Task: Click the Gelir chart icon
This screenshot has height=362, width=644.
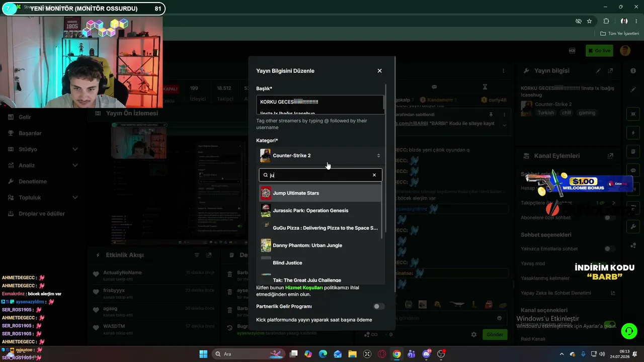Action: point(11,117)
